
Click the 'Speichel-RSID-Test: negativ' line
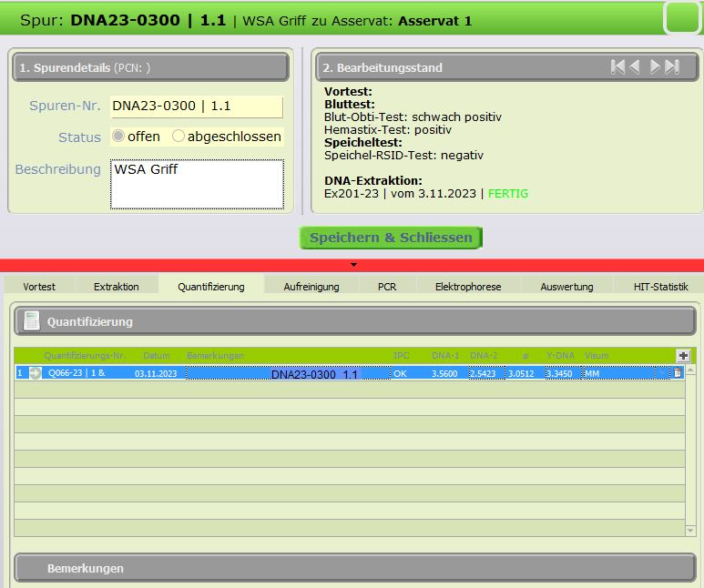pyautogui.click(x=403, y=156)
